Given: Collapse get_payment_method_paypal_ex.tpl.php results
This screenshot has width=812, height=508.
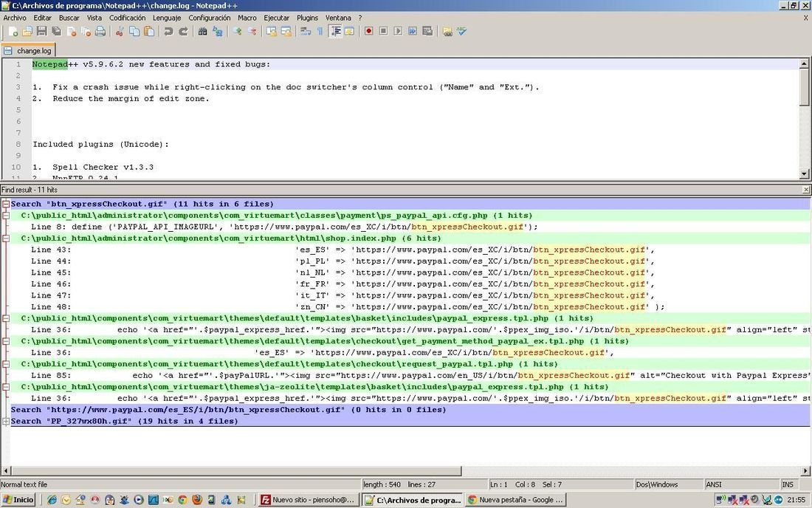Looking at the screenshot, I should [x=6, y=341].
